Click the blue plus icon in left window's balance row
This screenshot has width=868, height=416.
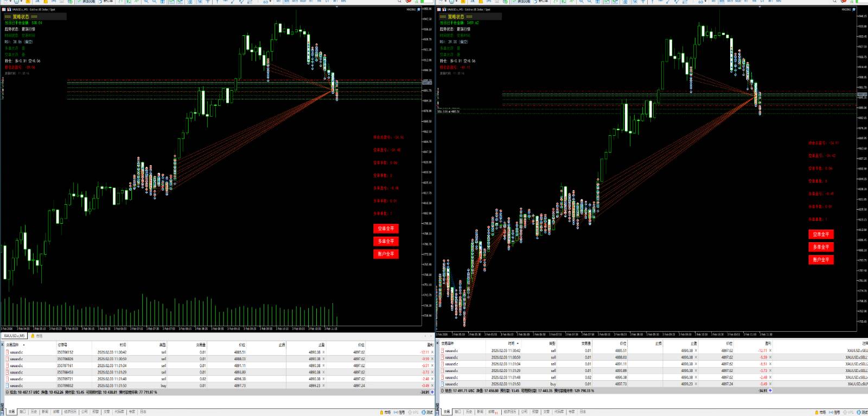[432, 392]
